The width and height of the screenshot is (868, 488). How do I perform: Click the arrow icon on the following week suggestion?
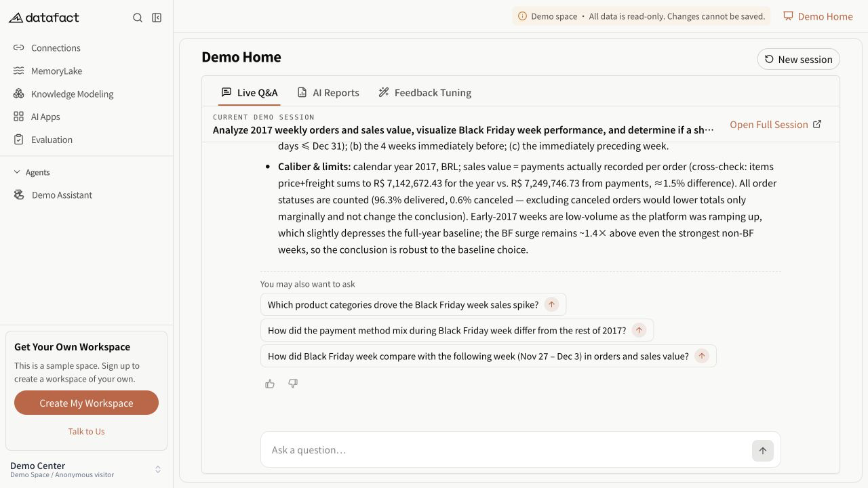click(x=702, y=357)
